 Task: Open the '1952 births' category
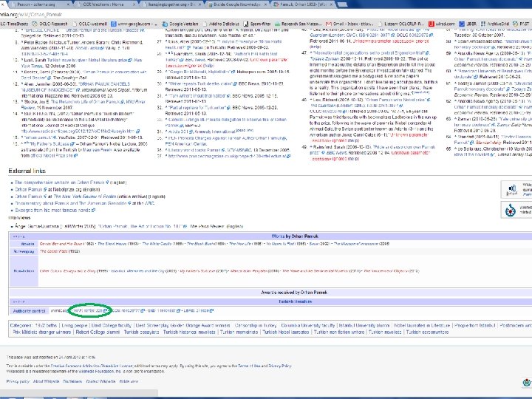point(46,325)
